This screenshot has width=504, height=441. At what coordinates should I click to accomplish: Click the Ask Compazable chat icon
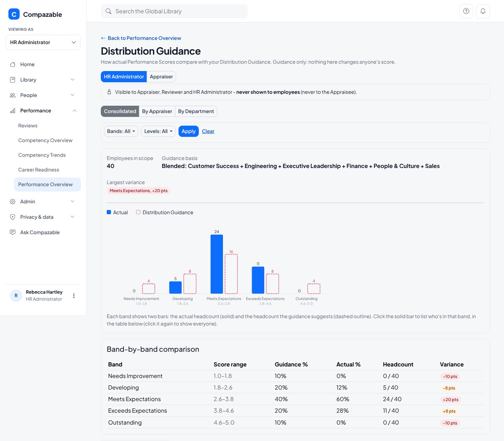(x=13, y=232)
